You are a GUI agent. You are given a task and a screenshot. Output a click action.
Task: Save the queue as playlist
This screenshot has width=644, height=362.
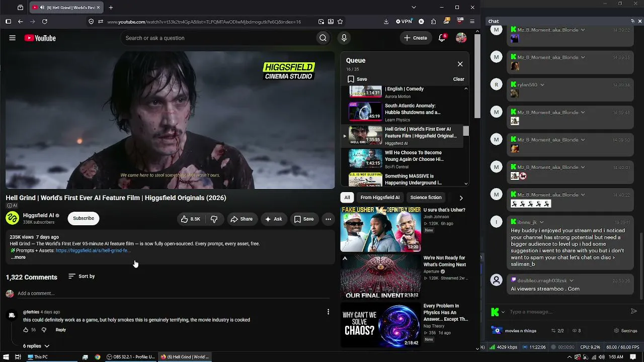pyautogui.click(x=357, y=79)
